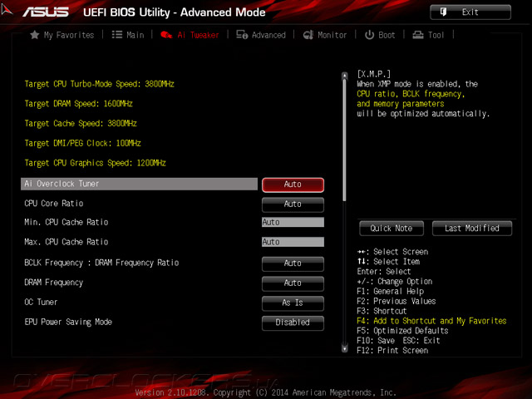Click the door icon in Exit button
This screenshot has width=532, height=399.
pyautogui.click(x=443, y=12)
